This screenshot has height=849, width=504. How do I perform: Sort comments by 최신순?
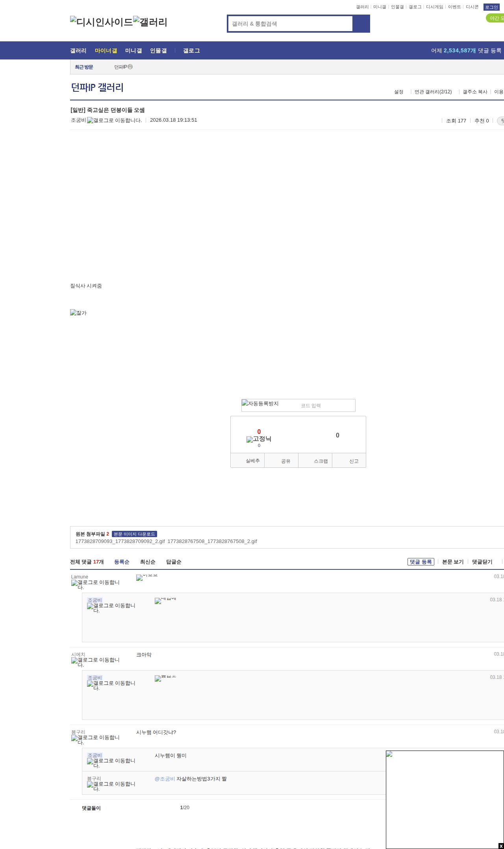coord(148,562)
